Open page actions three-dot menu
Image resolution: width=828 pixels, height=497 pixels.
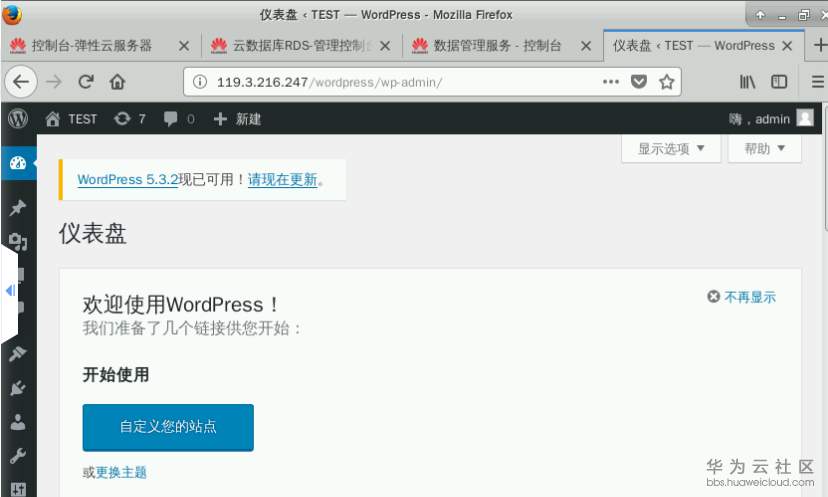click(x=610, y=81)
